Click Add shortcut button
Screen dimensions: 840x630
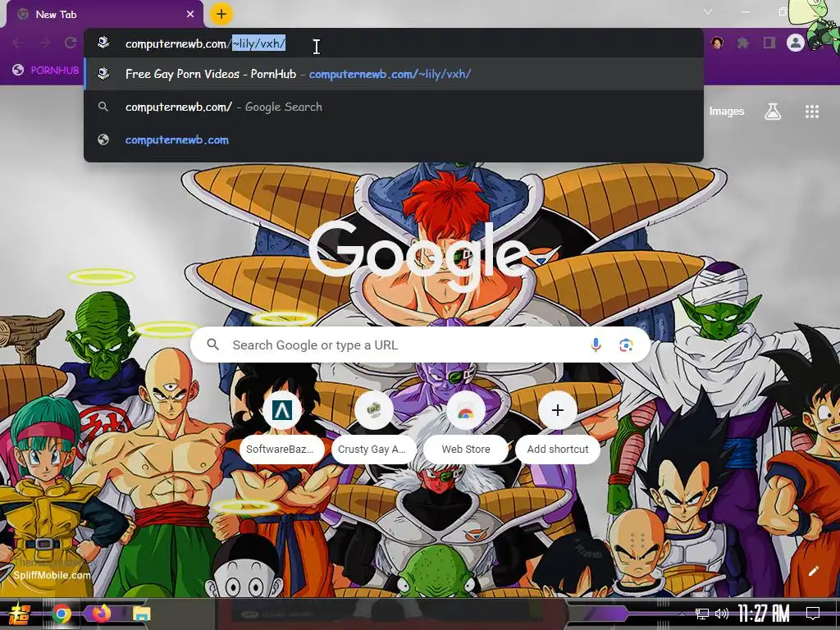(x=558, y=426)
